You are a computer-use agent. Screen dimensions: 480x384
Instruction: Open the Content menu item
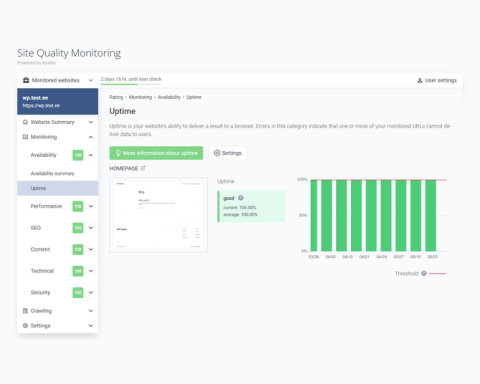pyautogui.click(x=40, y=249)
